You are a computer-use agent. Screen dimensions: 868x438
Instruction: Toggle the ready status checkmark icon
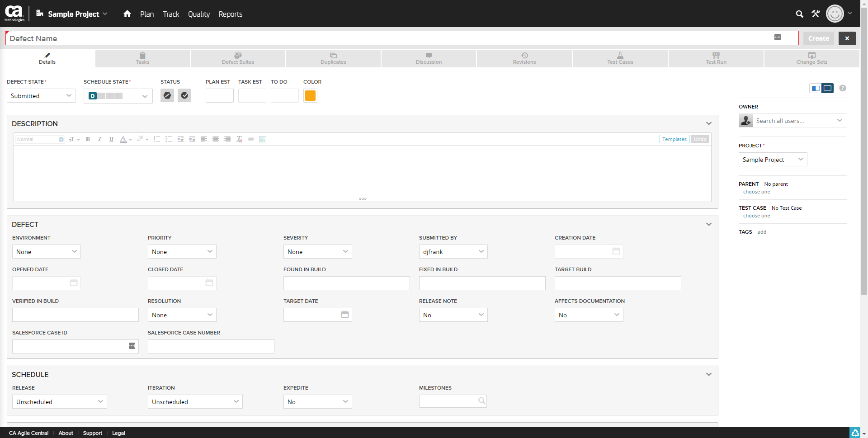(x=184, y=95)
